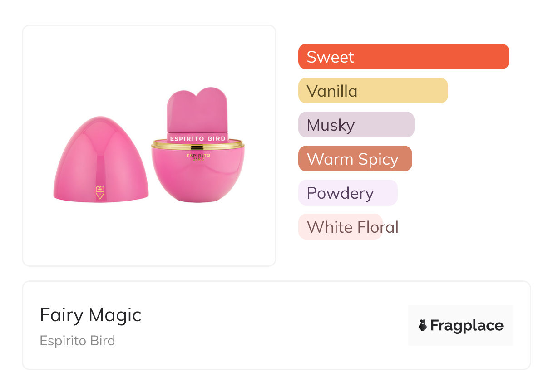Click the white Espirito Bird band on bottle neck
The height and width of the screenshot is (392, 553).
pyautogui.click(x=197, y=138)
